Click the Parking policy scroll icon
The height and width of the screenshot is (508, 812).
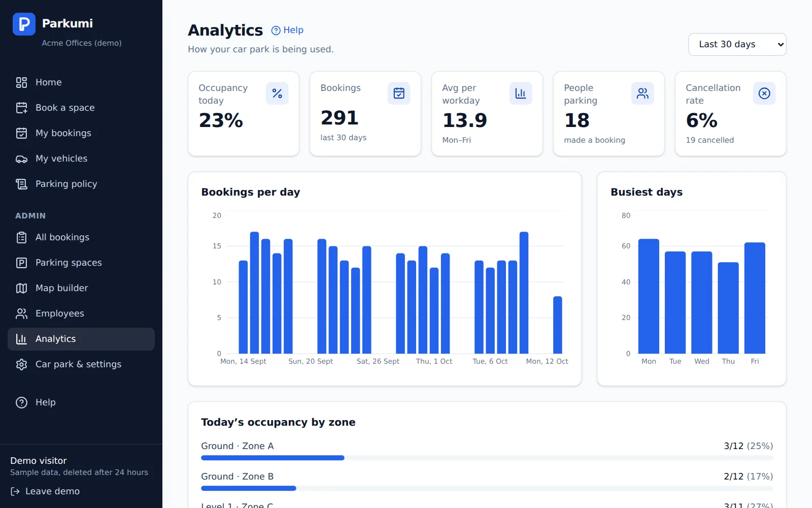pyautogui.click(x=21, y=184)
